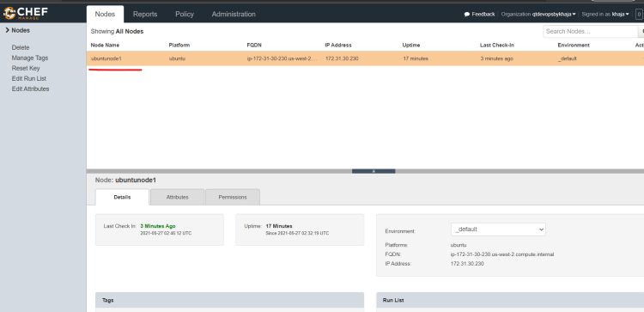Sort by Uptime column header

tap(411, 46)
